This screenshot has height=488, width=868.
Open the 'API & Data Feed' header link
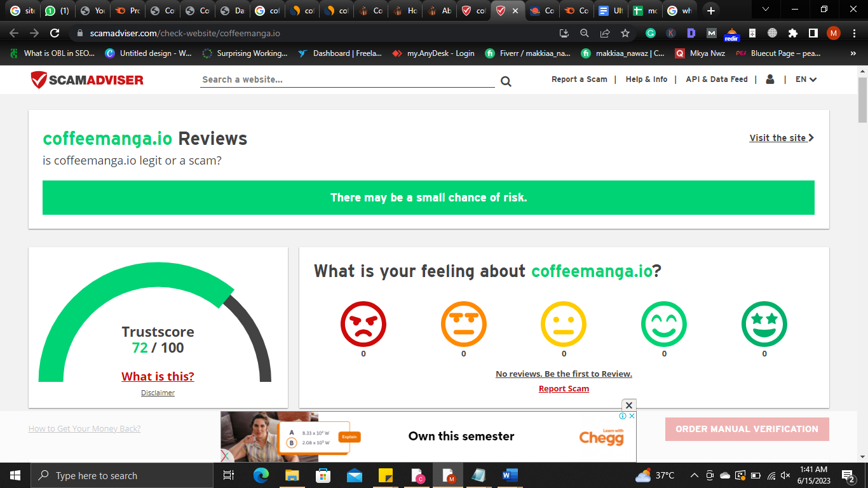717,79
